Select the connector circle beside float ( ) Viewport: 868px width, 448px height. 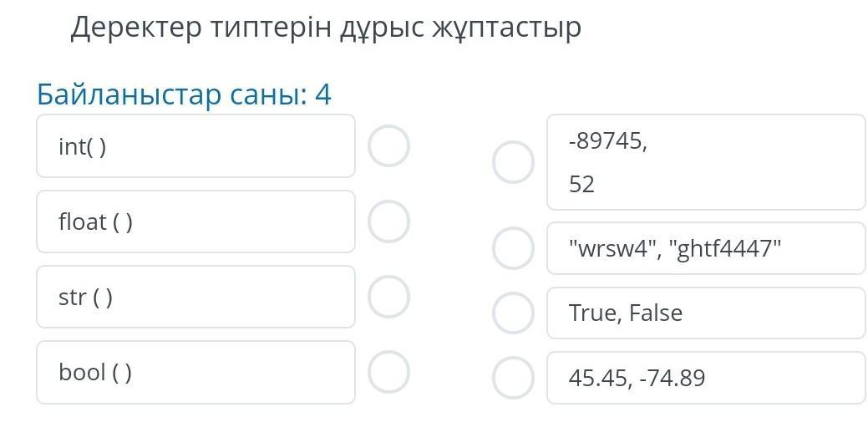388,221
